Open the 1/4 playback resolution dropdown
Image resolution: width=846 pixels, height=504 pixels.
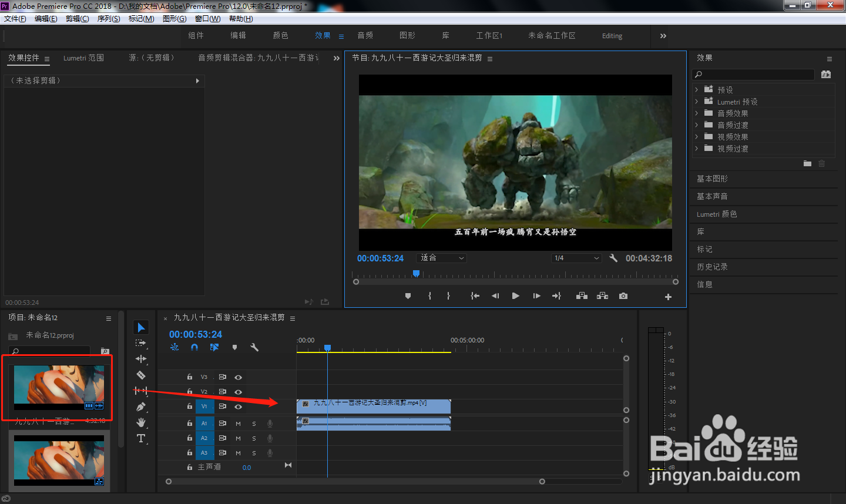(x=576, y=258)
